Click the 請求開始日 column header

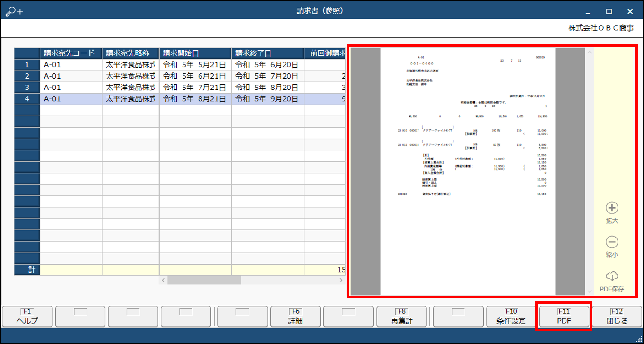click(195, 53)
